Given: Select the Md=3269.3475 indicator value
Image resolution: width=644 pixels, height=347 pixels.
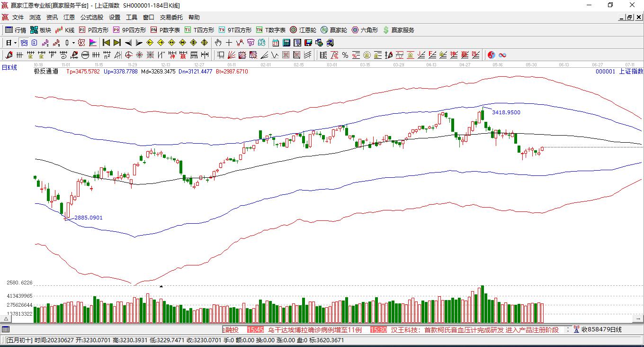Looking at the screenshot, I should pos(158,72).
